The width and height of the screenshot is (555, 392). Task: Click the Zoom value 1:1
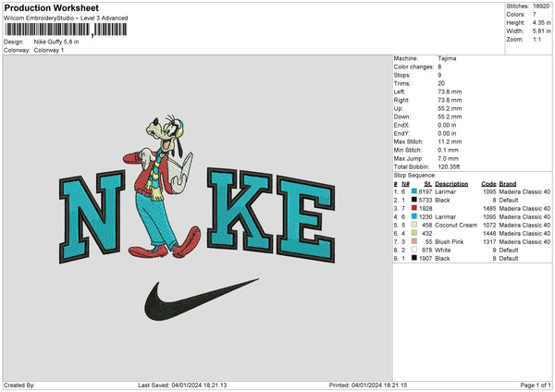coord(536,39)
